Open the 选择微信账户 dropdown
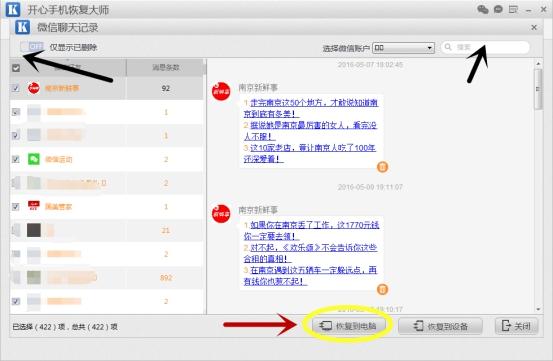This screenshot has height=361, width=553. 403,48
